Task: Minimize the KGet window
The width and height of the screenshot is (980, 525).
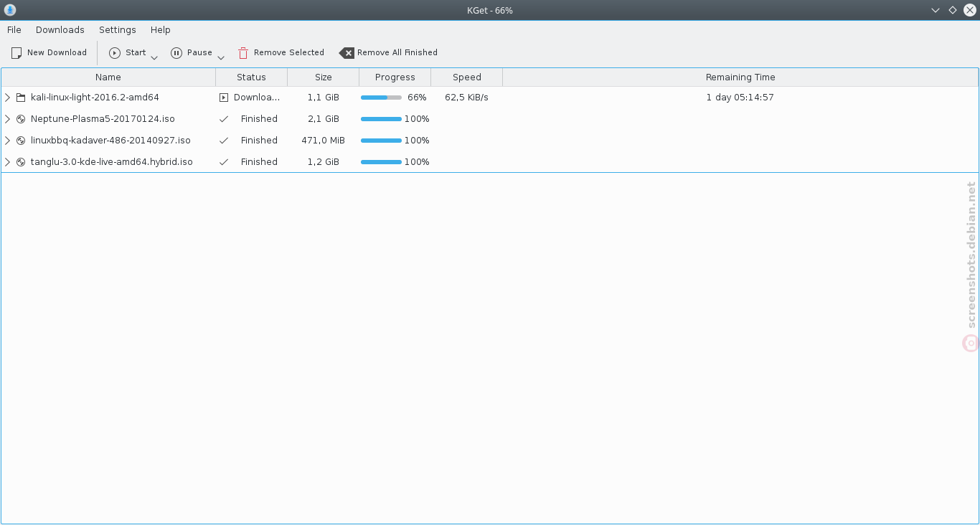Action: click(936, 10)
